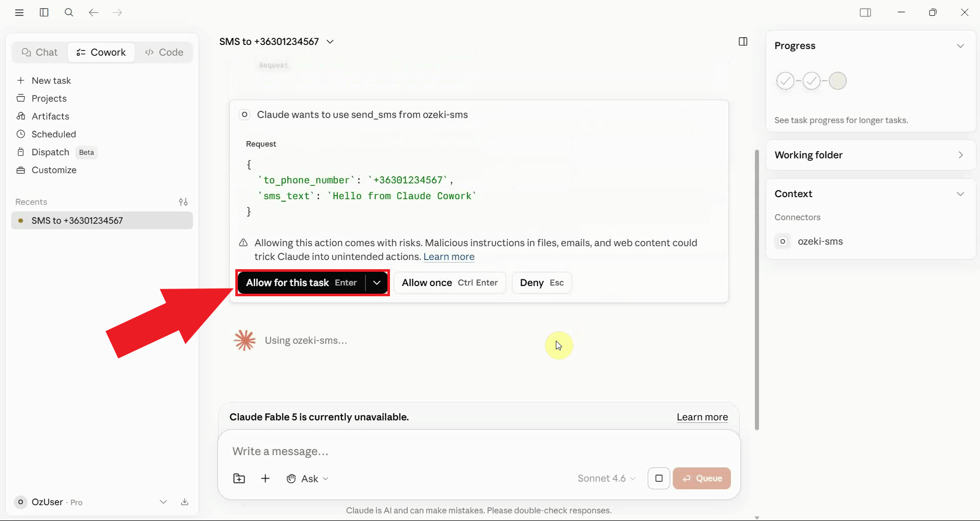
Task: Click the conversation vertical scrollbar
Action: (x=756, y=290)
